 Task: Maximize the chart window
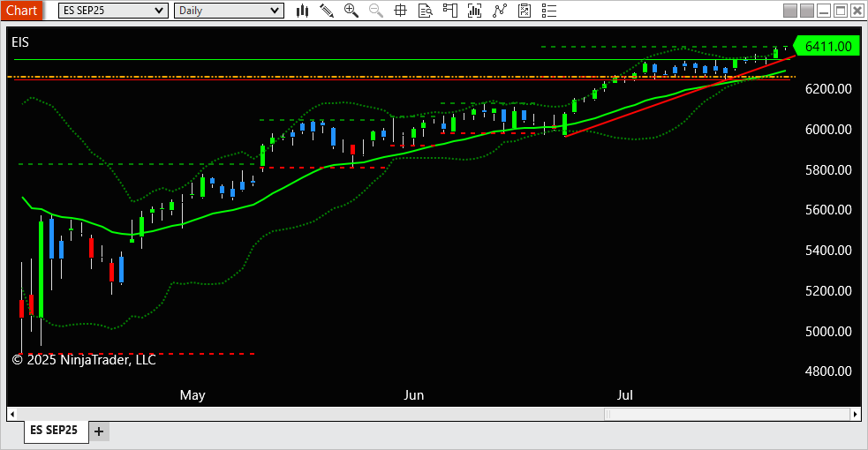pyautogui.click(x=841, y=11)
